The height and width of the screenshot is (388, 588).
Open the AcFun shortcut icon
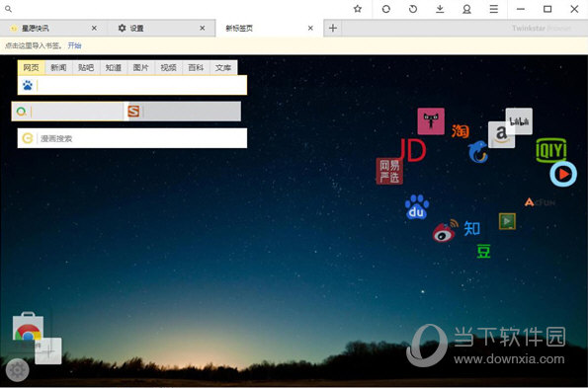tap(540, 202)
